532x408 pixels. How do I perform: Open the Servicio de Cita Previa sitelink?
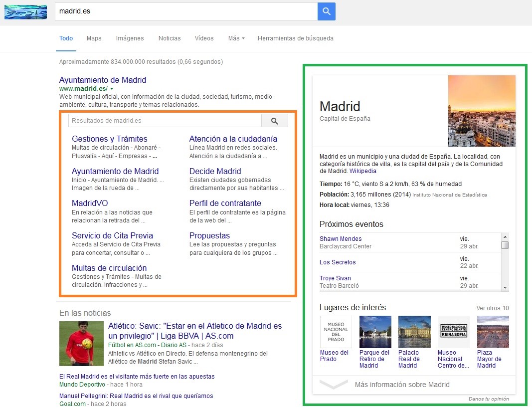[x=112, y=235]
